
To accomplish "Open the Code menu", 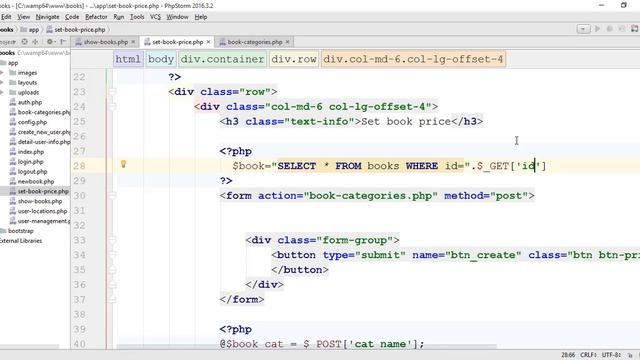I will point(72,17).
